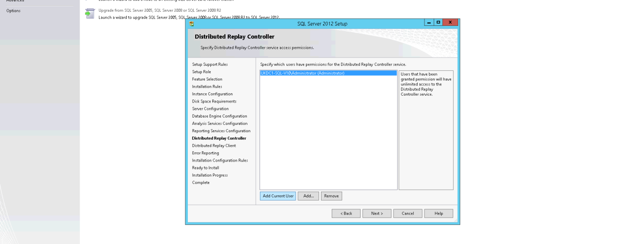Click the Reporting Services Configuration step
Image resolution: width=644 pixels, height=244 pixels.
tap(221, 131)
